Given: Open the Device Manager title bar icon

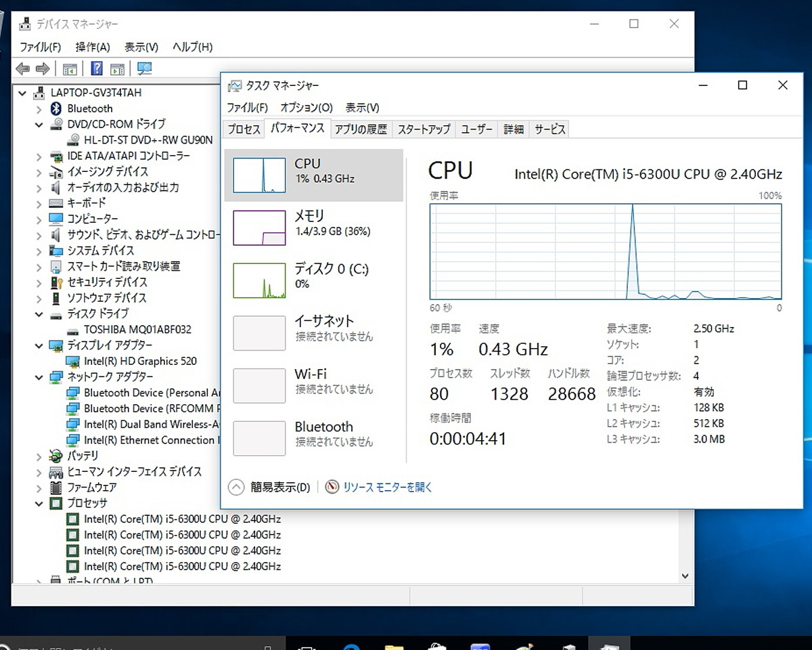Looking at the screenshot, I should [24, 24].
